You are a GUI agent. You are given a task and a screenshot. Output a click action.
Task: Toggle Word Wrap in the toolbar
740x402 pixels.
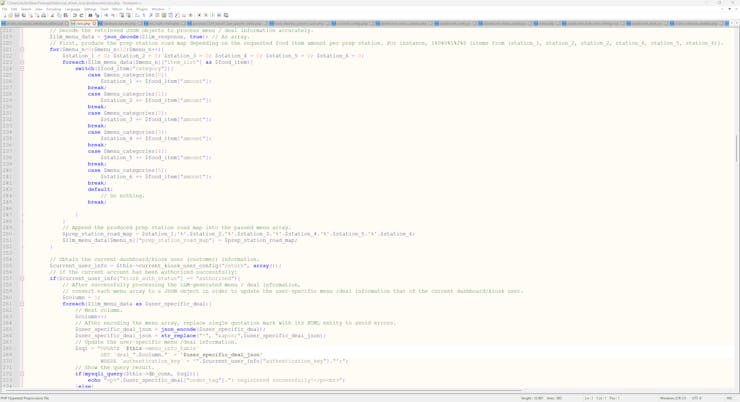point(137,15)
